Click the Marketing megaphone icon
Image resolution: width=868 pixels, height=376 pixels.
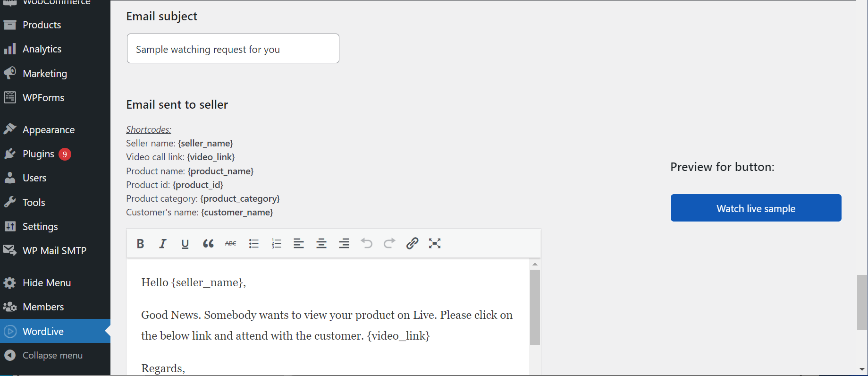pyautogui.click(x=10, y=73)
